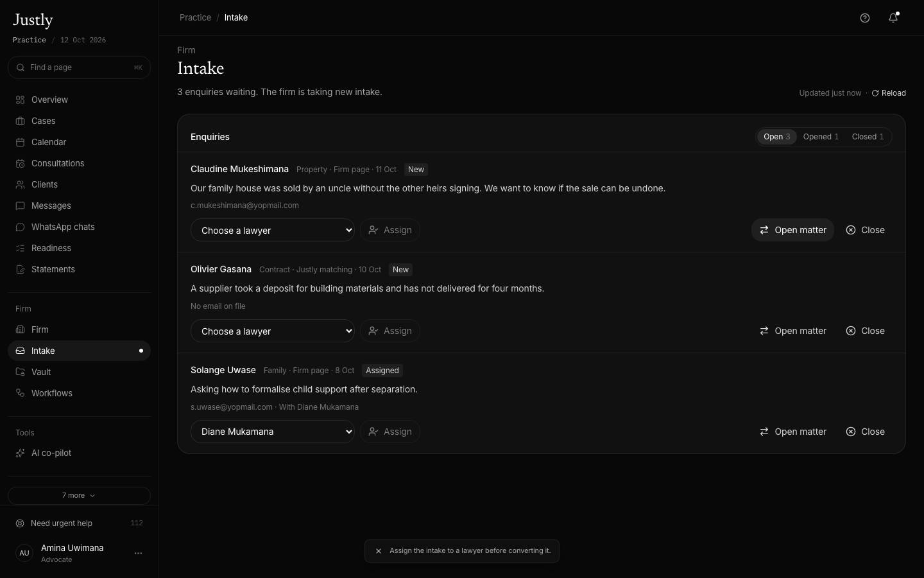Open the help question-mark icon

coord(865,18)
